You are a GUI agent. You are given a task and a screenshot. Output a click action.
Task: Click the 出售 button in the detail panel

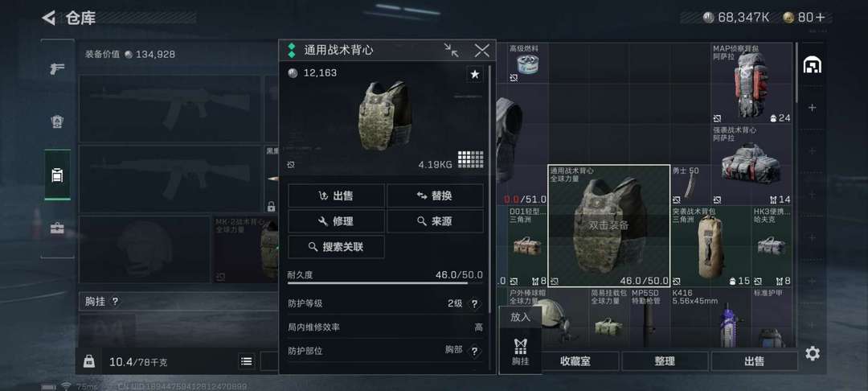(336, 195)
